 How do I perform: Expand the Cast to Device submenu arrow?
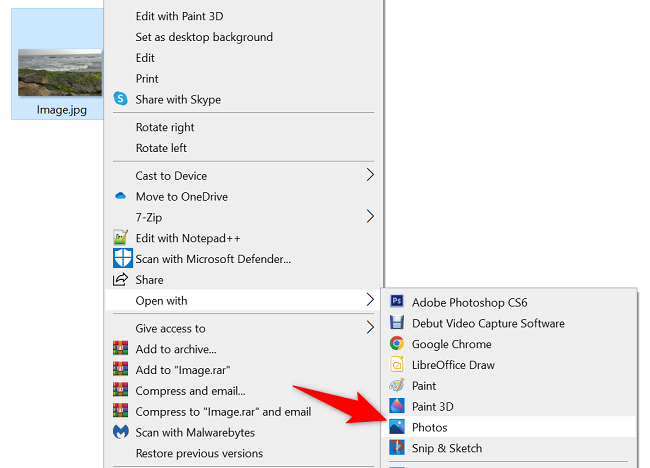[x=370, y=175]
